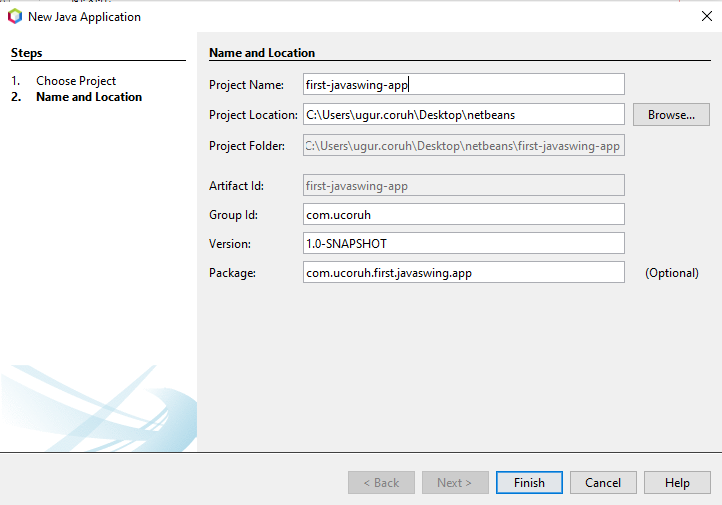Cancel the new project wizard
Viewport: 722px width, 505px height.
click(x=603, y=482)
